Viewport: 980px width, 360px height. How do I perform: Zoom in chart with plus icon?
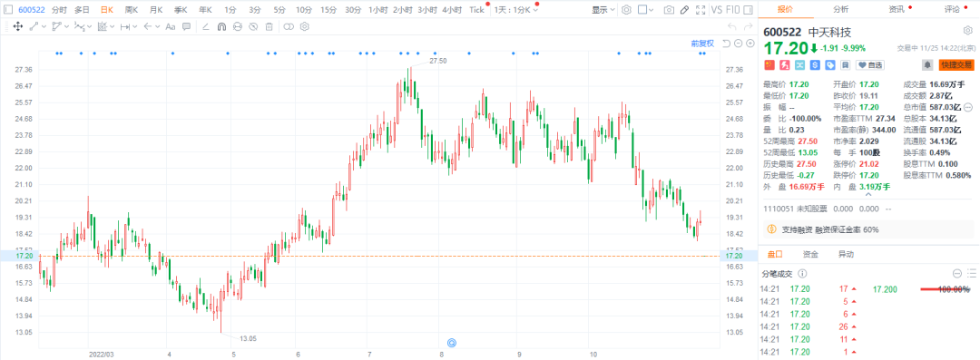pyautogui.click(x=750, y=44)
